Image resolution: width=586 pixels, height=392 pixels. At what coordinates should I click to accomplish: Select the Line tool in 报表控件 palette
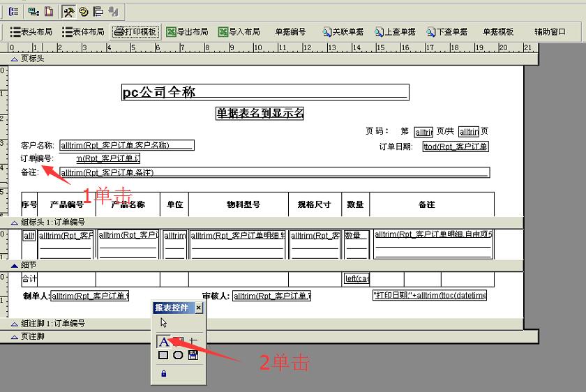coord(193,342)
